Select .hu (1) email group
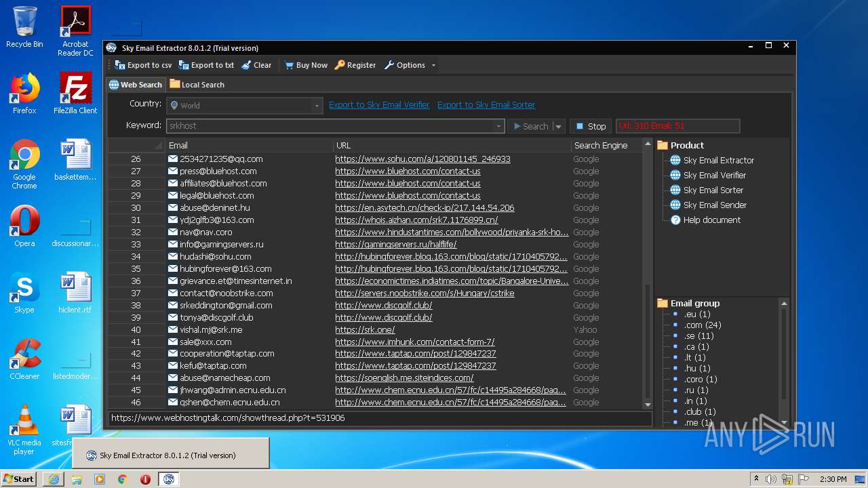The width and height of the screenshot is (868, 488). pos(696,369)
